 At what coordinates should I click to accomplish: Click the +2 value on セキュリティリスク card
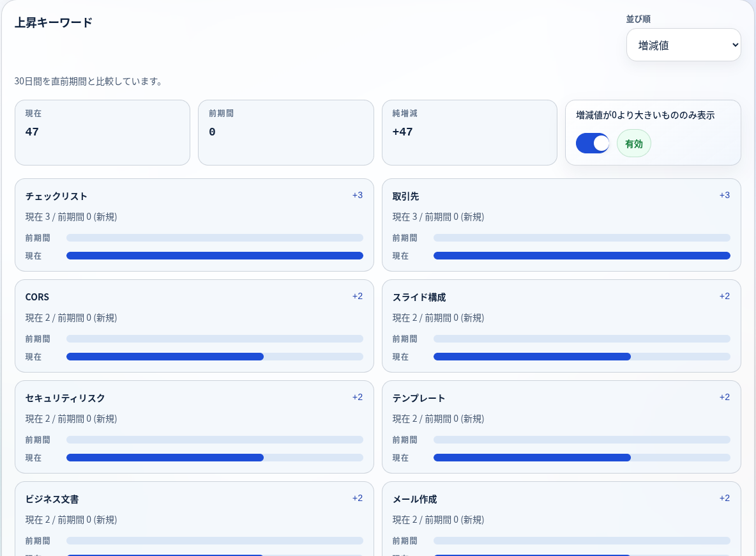(x=358, y=398)
